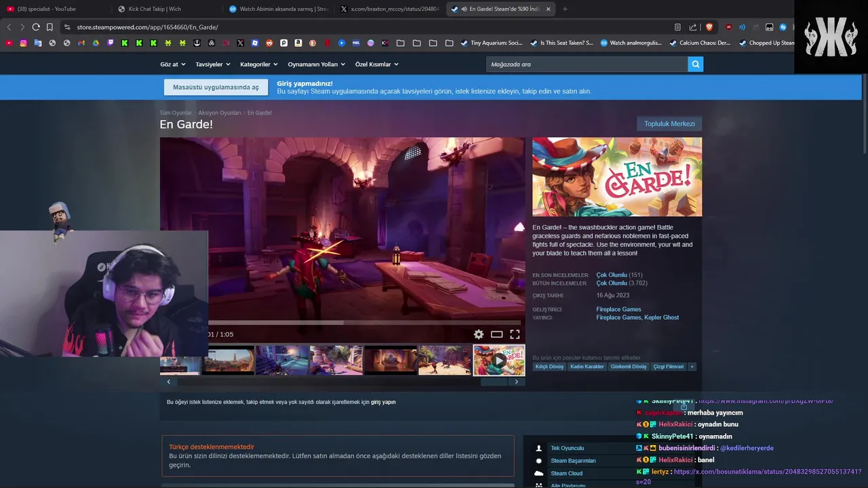
Task: Open reader mode icon in address bar
Action: (677, 27)
